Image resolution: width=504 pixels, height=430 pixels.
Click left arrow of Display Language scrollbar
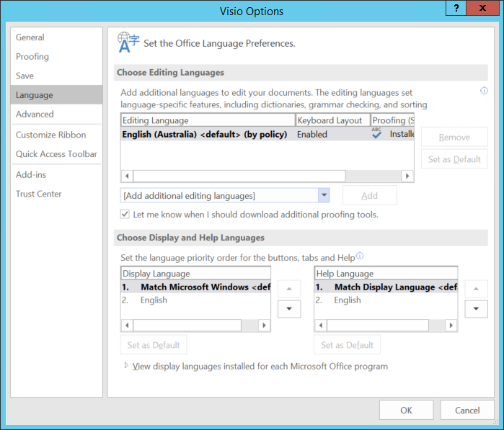tap(127, 326)
